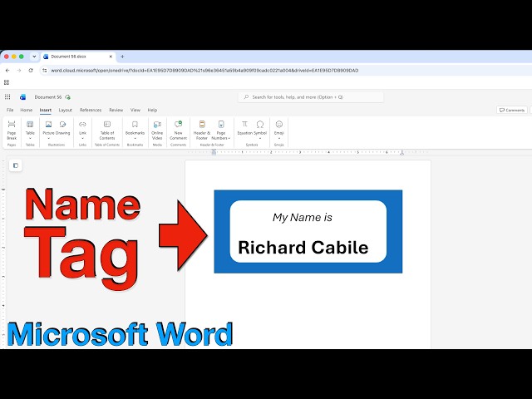Viewport: 532px width, 399px height.
Task: Add a New Comment
Action: point(178,130)
